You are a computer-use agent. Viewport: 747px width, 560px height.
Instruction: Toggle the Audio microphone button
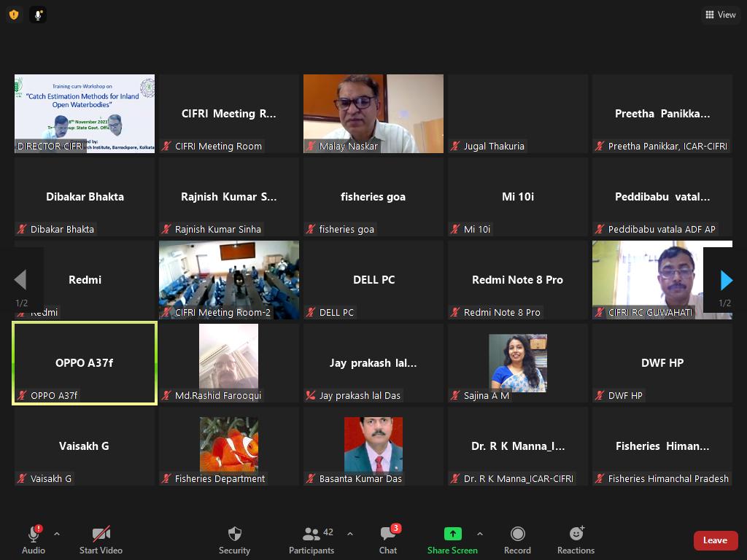tap(34, 540)
